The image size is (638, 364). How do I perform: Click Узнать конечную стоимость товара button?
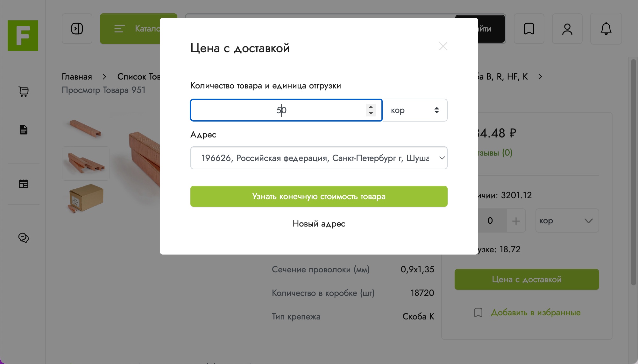[319, 196]
